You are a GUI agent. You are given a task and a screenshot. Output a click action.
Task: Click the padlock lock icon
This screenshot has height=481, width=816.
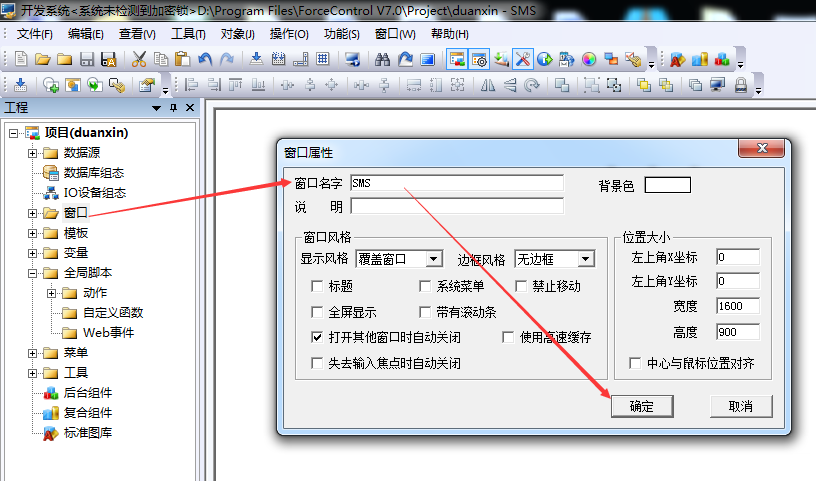coord(741,84)
